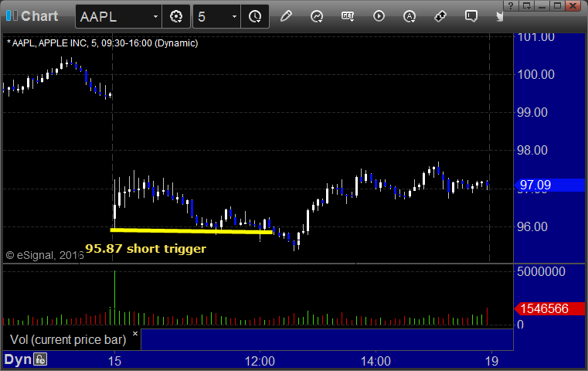Select the pencil drawing tools icon
588x371 pixels.
click(286, 16)
